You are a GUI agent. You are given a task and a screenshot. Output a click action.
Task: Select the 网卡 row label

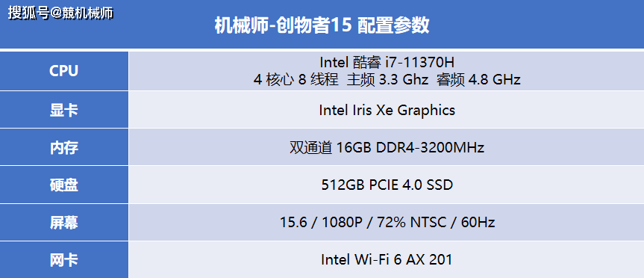tap(64, 260)
